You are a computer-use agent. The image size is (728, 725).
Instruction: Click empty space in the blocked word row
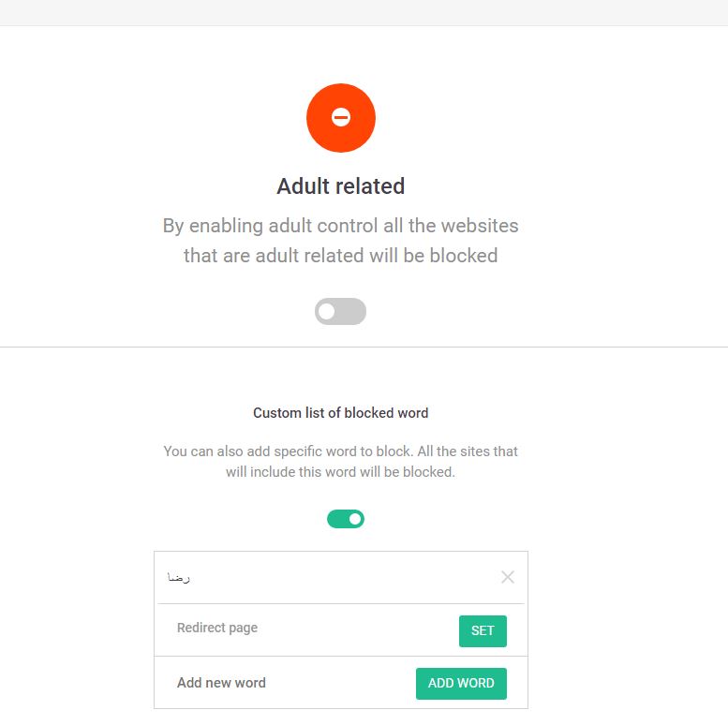point(337,578)
